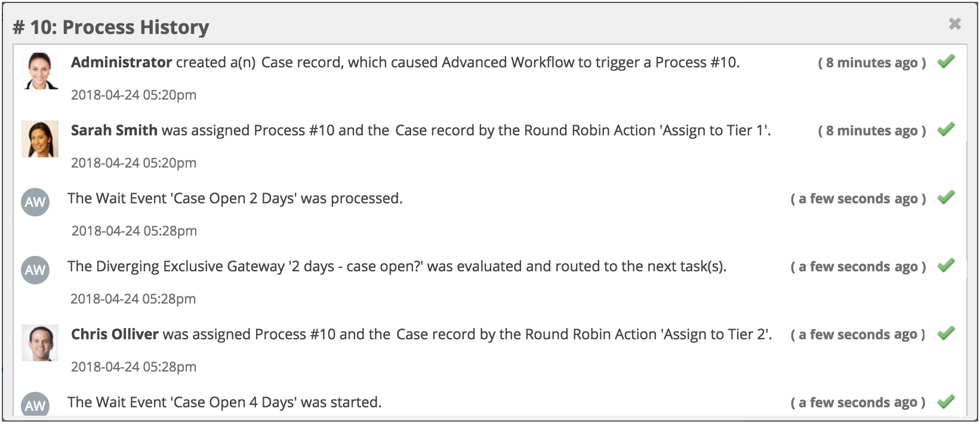Click green checkmark for 'Case Open 4 Days' started
The image size is (980, 424).
pos(946,401)
